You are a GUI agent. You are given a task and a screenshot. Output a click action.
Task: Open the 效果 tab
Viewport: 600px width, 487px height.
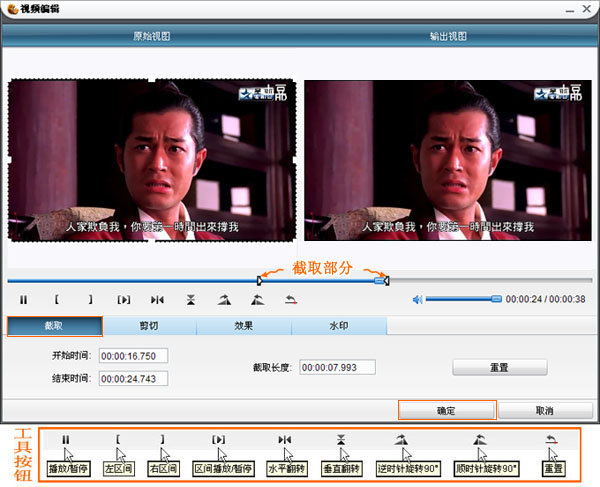(x=244, y=326)
